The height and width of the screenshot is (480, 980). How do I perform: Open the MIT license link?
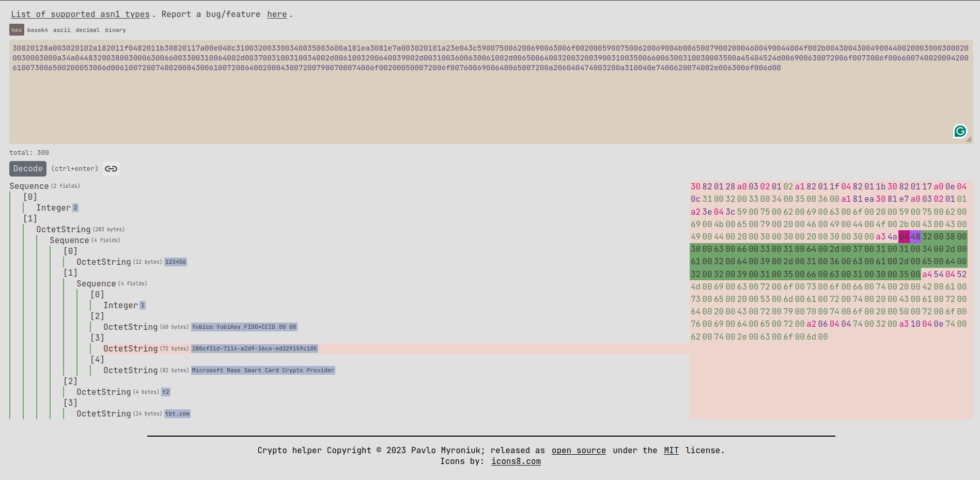[x=671, y=450]
